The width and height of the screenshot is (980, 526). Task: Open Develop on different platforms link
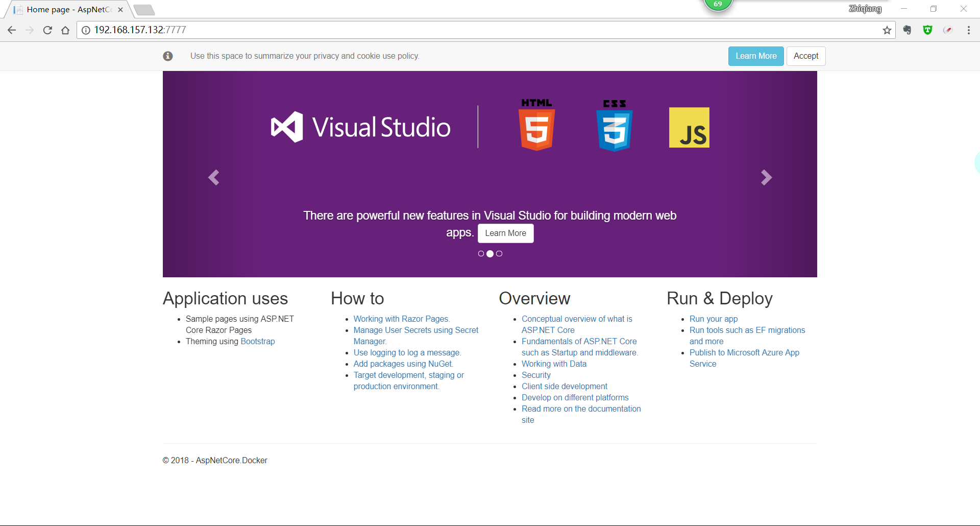tap(575, 398)
